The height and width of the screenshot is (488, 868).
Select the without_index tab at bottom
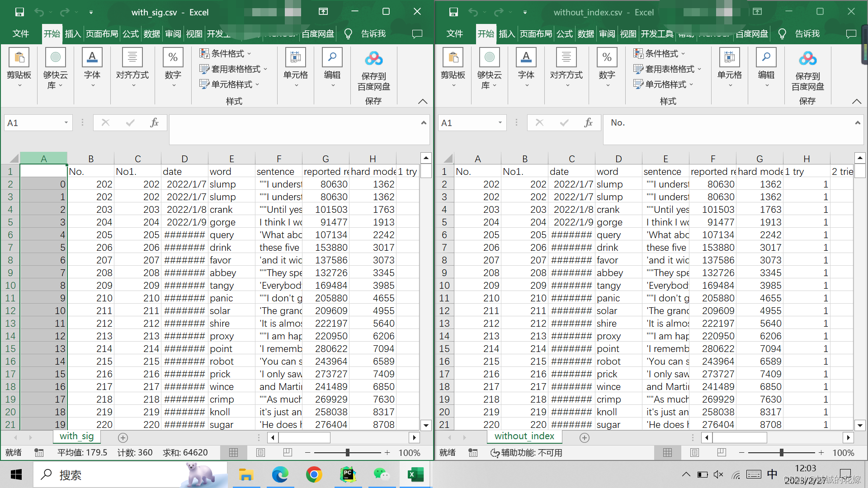pos(524,436)
